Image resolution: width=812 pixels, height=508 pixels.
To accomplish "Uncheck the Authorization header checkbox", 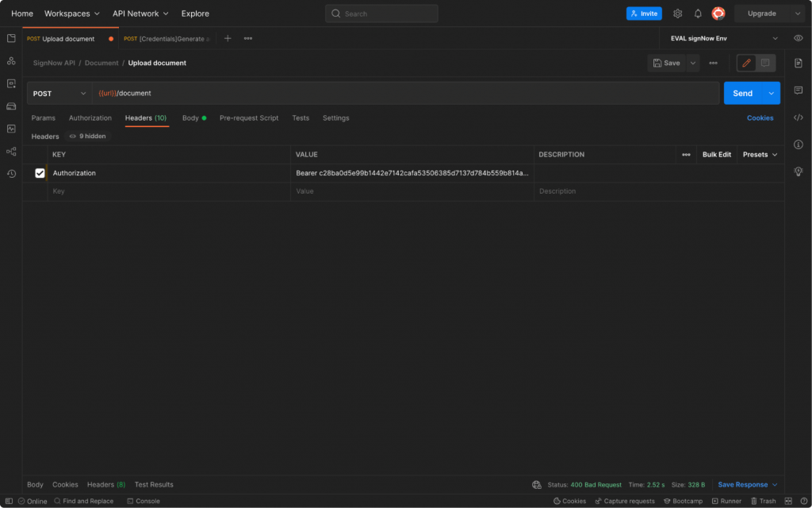I will click(40, 173).
